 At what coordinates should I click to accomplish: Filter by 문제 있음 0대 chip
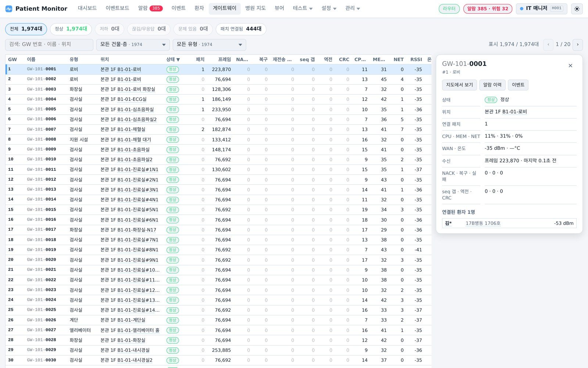[x=193, y=29]
